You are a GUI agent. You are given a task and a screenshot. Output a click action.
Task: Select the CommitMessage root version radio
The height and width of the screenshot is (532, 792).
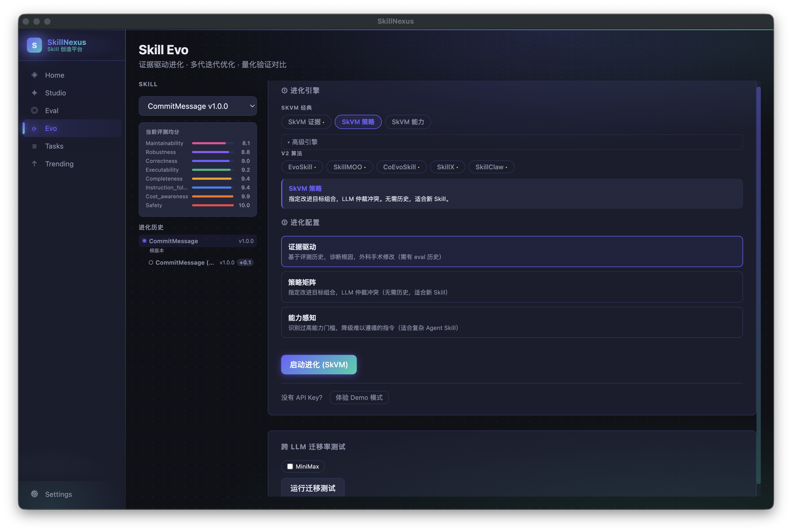pos(144,241)
